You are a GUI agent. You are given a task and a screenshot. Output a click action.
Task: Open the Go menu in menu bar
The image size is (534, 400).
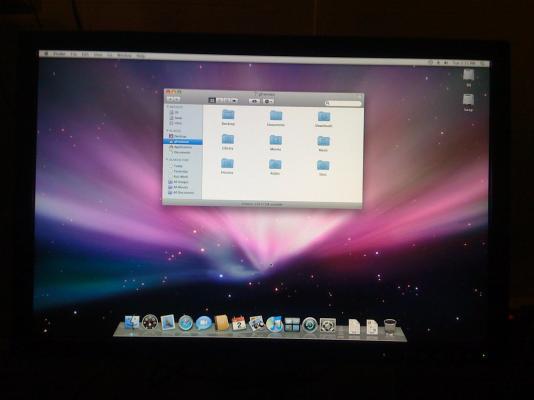(x=110, y=55)
